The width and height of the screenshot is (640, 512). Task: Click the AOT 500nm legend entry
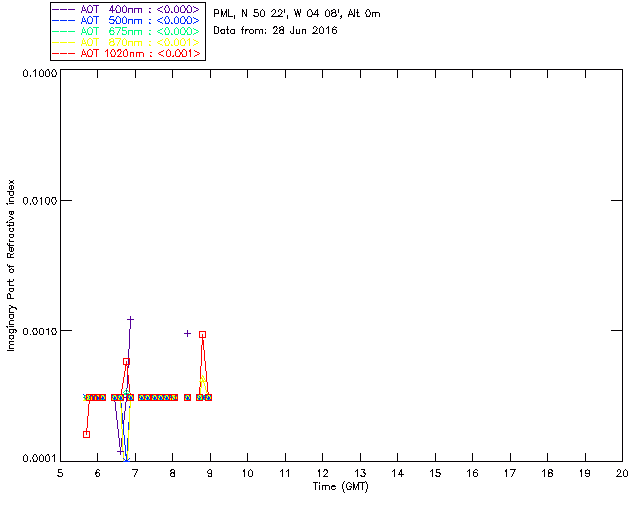126,20
